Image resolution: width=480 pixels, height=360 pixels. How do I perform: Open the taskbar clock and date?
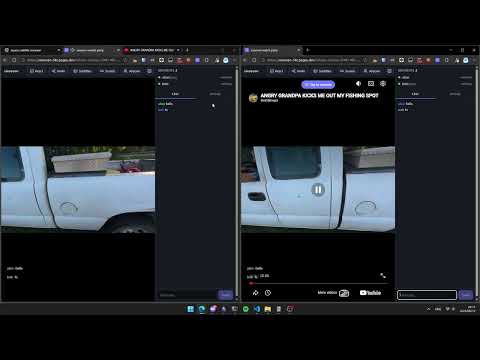[x=467, y=309]
